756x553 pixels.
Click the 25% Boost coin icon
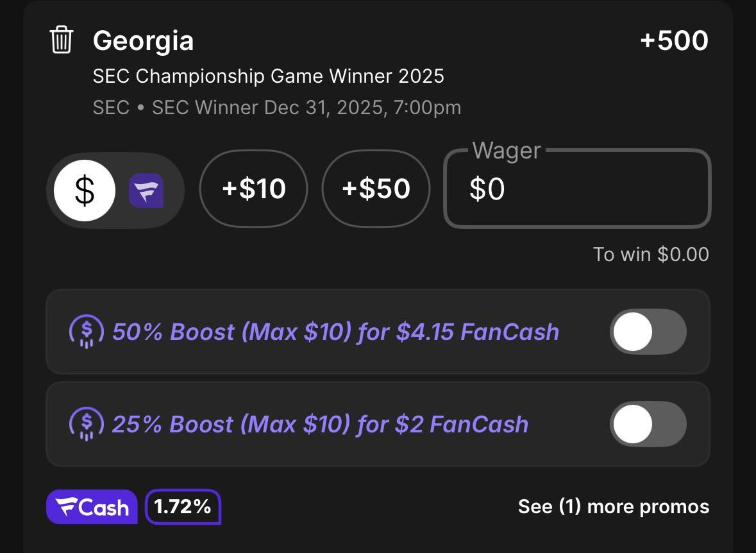click(x=87, y=424)
